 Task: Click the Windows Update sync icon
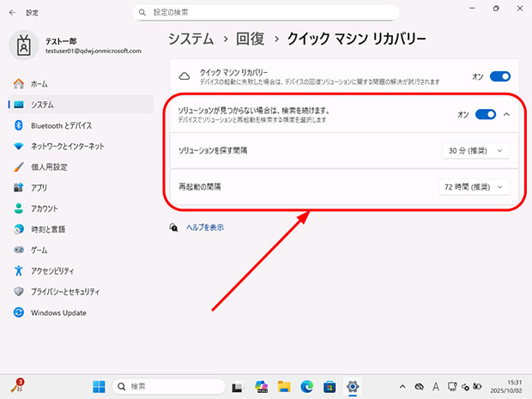[19, 312]
